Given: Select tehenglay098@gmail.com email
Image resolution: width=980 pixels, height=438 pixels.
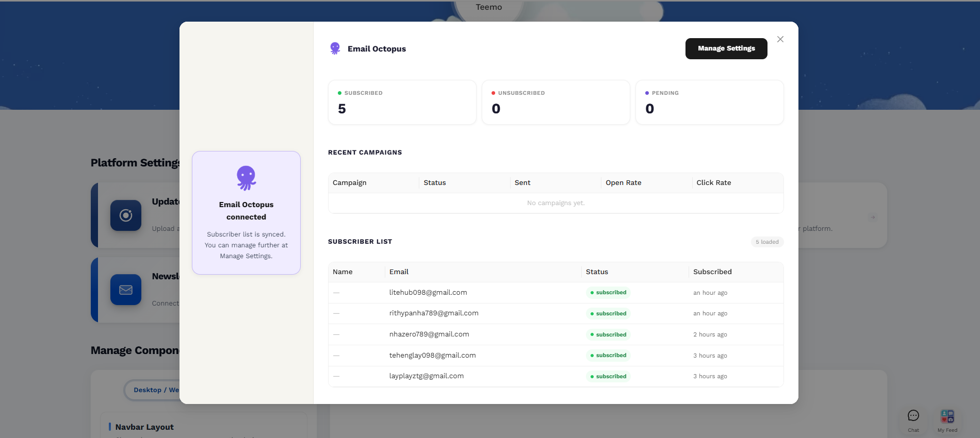Looking at the screenshot, I should click(433, 356).
